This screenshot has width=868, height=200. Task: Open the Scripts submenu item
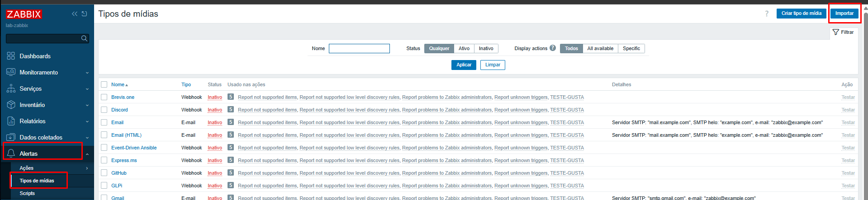(27, 193)
